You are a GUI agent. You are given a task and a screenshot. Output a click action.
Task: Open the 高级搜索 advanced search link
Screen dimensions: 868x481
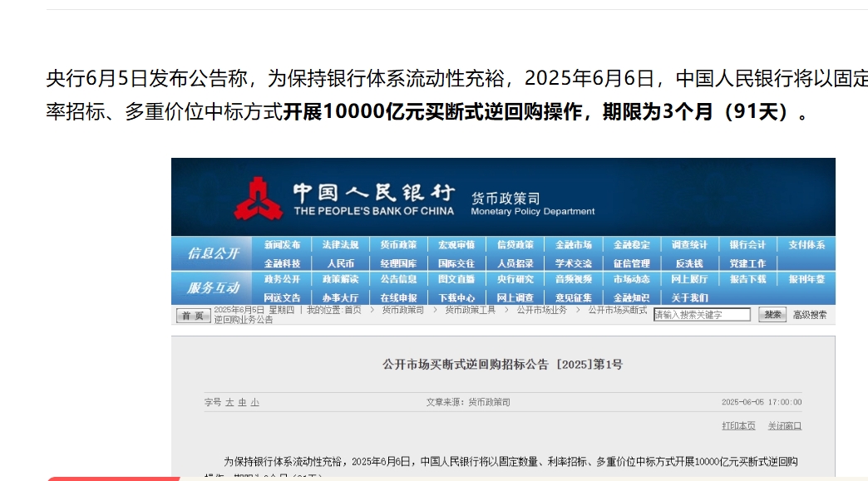click(x=810, y=315)
